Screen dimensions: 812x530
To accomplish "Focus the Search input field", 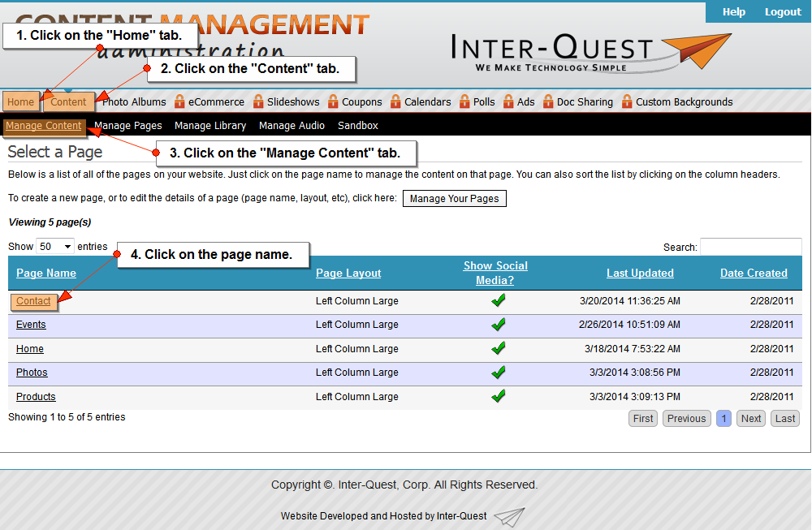I will click(x=750, y=247).
